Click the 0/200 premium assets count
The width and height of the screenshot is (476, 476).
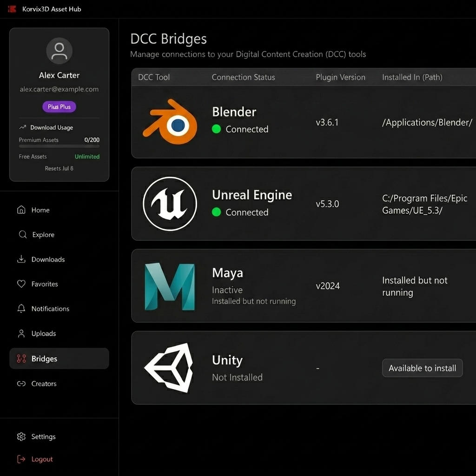[x=92, y=139]
